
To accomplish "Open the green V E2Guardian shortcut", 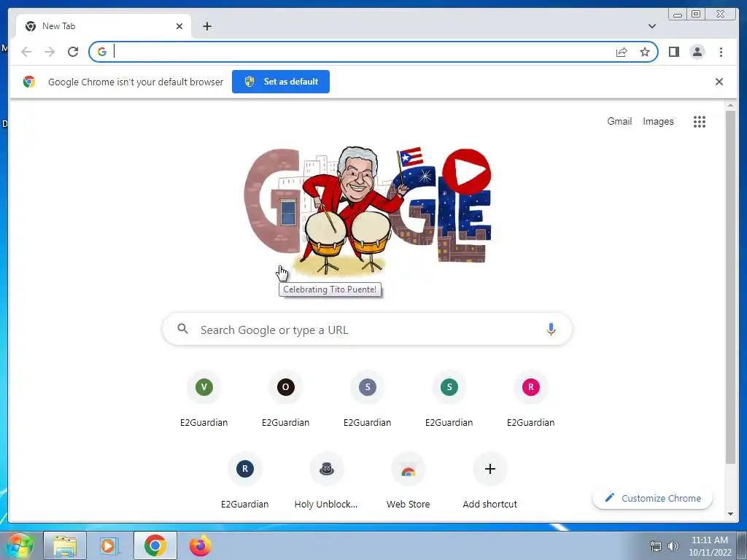I will (x=204, y=399).
